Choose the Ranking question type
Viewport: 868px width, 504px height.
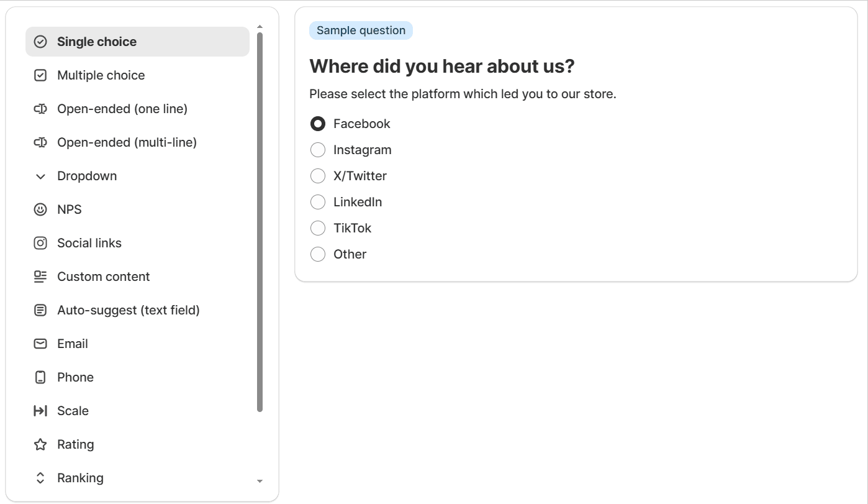pyautogui.click(x=80, y=478)
